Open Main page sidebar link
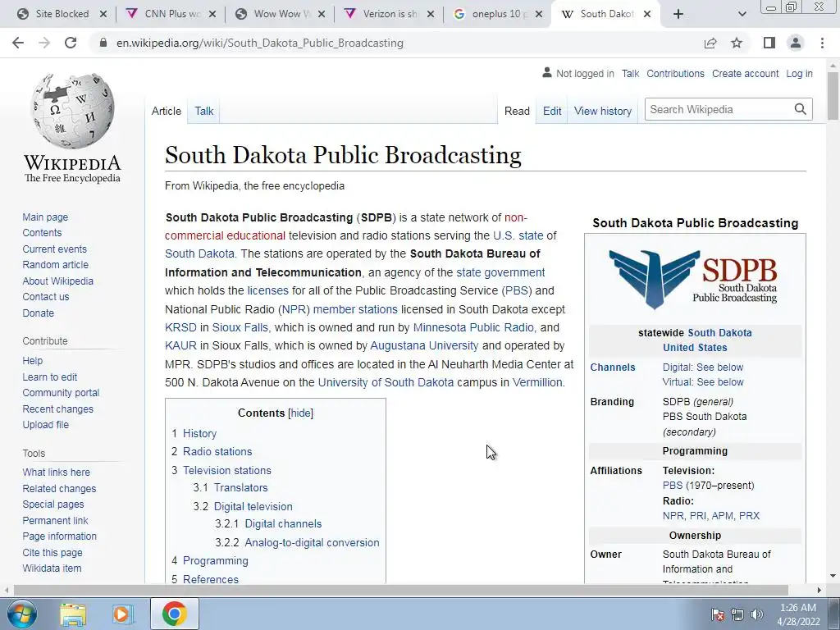840x630 pixels. pyautogui.click(x=45, y=217)
